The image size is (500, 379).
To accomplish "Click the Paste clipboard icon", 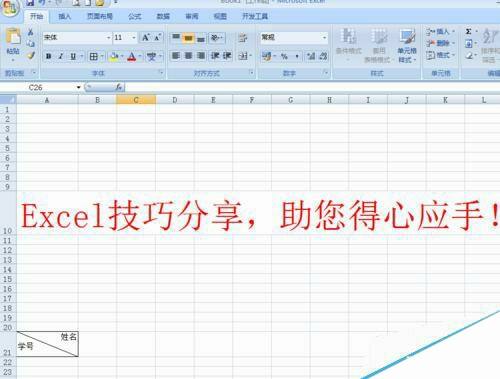I will click(13, 37).
